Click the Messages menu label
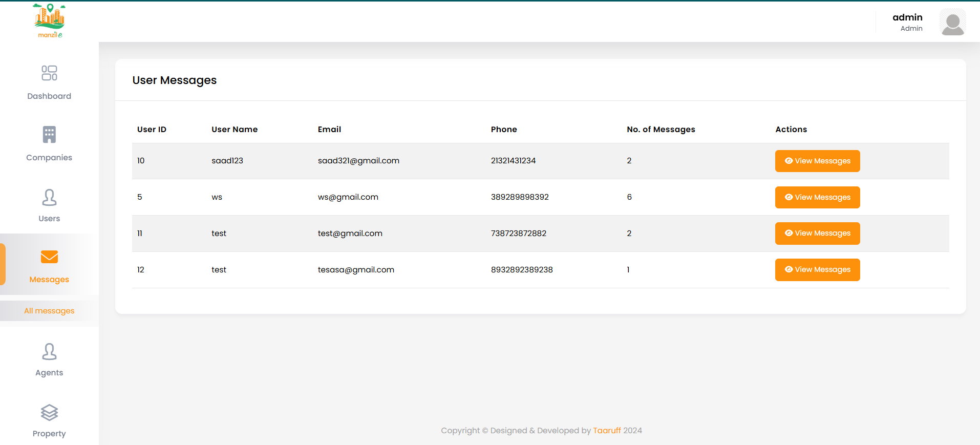Image resolution: width=980 pixels, height=445 pixels. tap(49, 280)
